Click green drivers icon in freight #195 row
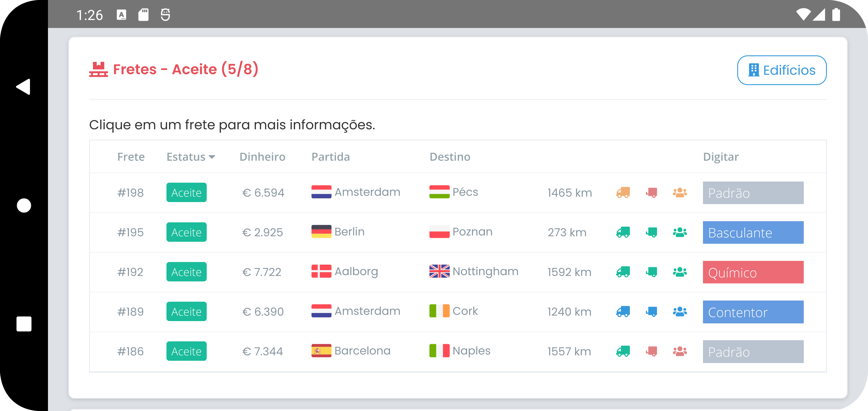 680,232
